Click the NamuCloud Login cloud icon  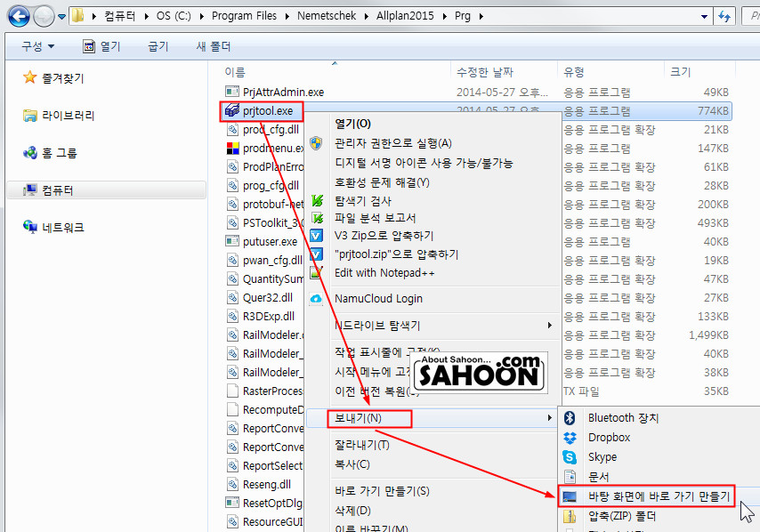point(316,298)
